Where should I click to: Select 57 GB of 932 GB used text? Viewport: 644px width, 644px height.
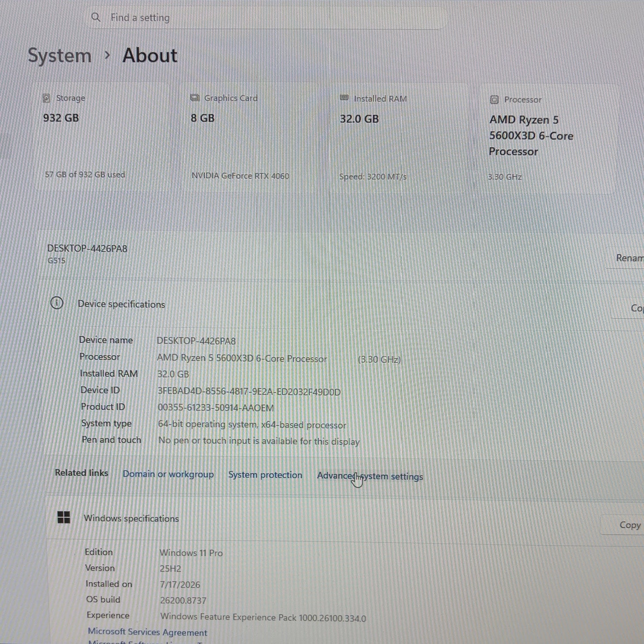click(x=85, y=175)
